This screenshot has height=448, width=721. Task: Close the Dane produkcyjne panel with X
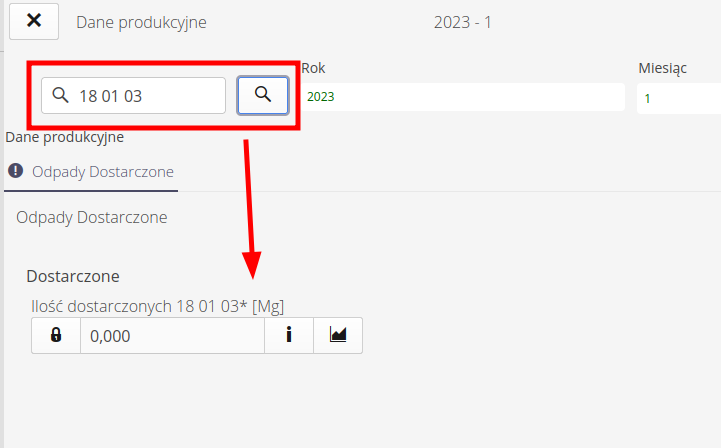point(34,21)
